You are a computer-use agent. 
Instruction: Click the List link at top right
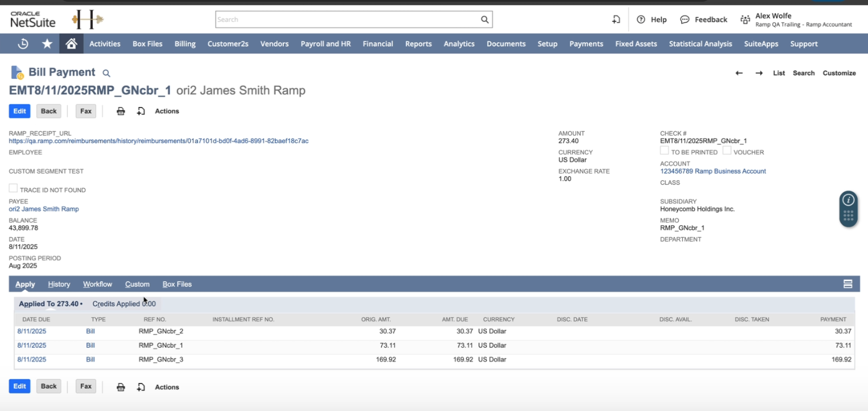pyautogui.click(x=779, y=73)
